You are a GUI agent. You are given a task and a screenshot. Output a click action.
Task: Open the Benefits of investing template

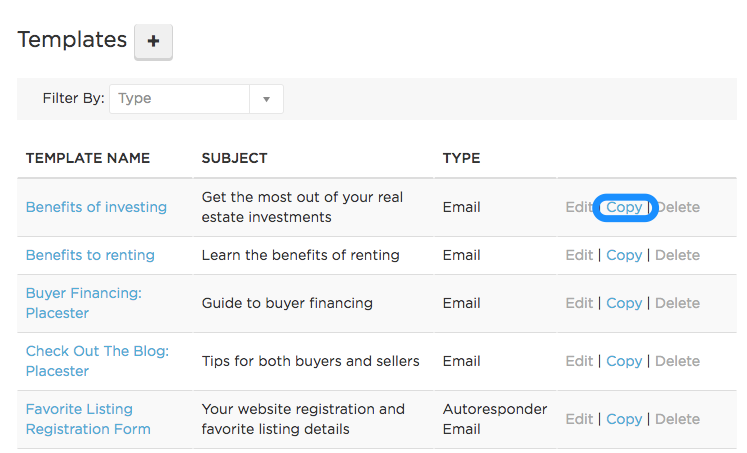96,207
